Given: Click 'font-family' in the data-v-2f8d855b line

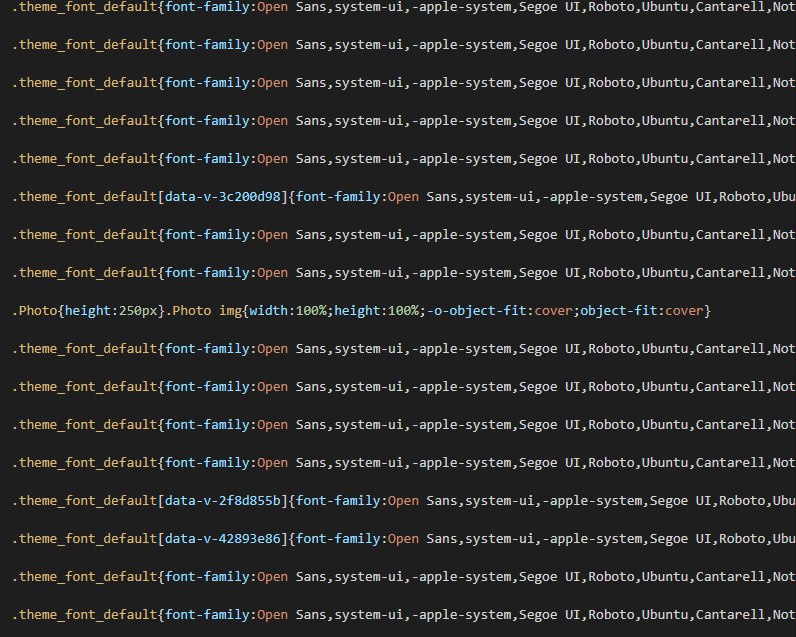Looking at the screenshot, I should [338, 501].
